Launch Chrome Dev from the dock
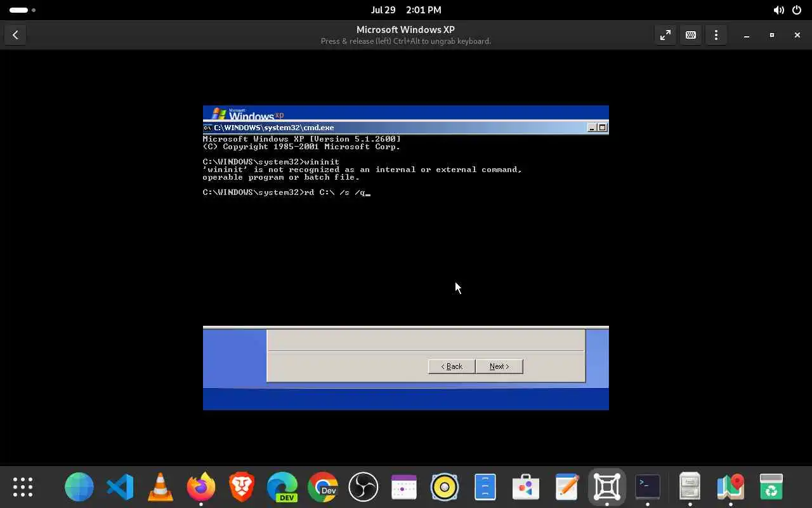Image resolution: width=812 pixels, height=508 pixels. [x=323, y=487]
